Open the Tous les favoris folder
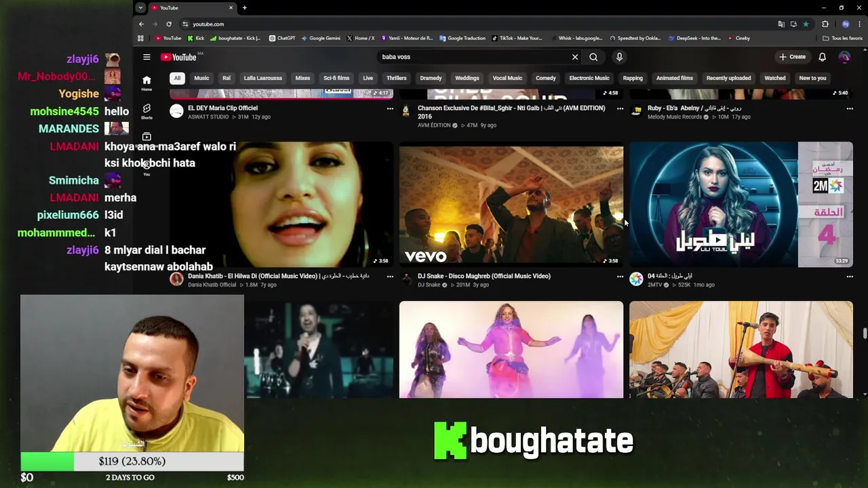This screenshot has width=868, height=488. (x=843, y=38)
